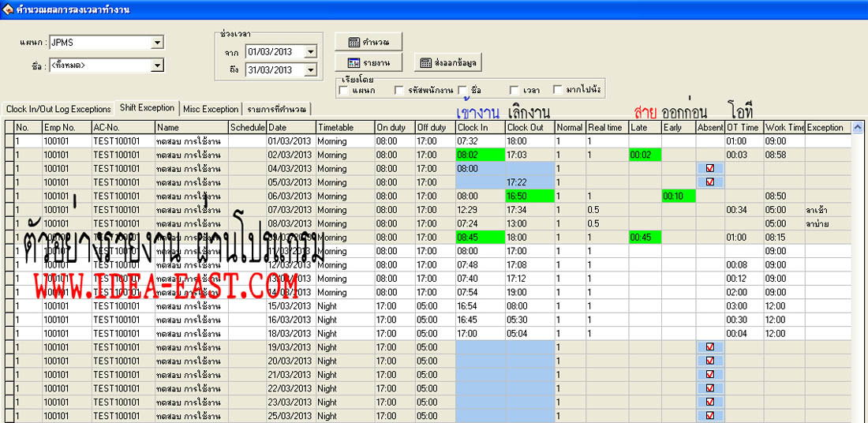Switch to Clock In/Out Log Exceptions tab
Screen dimensions: 868x423
pyautogui.click(x=58, y=109)
